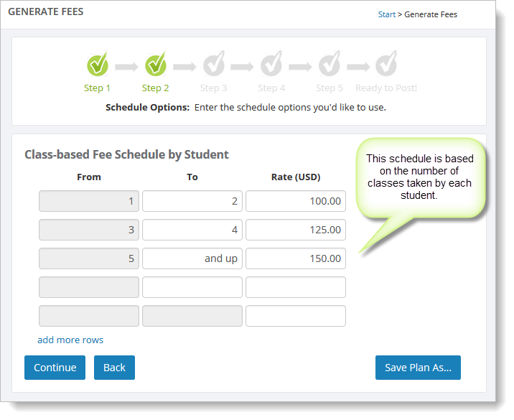Click the From field containing 5

coord(89,258)
